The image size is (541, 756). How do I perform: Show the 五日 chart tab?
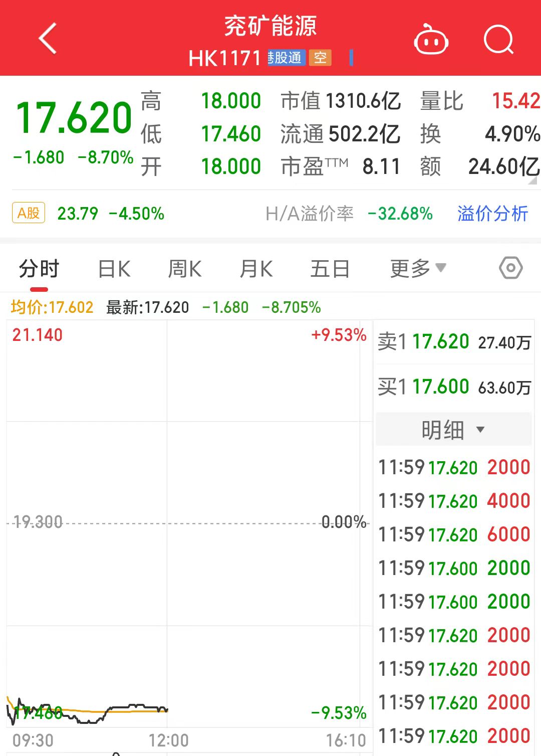coord(330,269)
